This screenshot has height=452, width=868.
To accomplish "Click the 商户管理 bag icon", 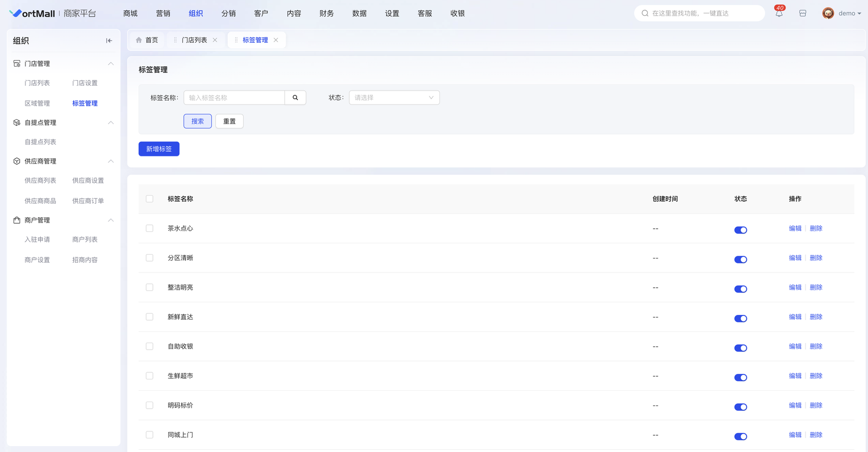I will click(17, 220).
